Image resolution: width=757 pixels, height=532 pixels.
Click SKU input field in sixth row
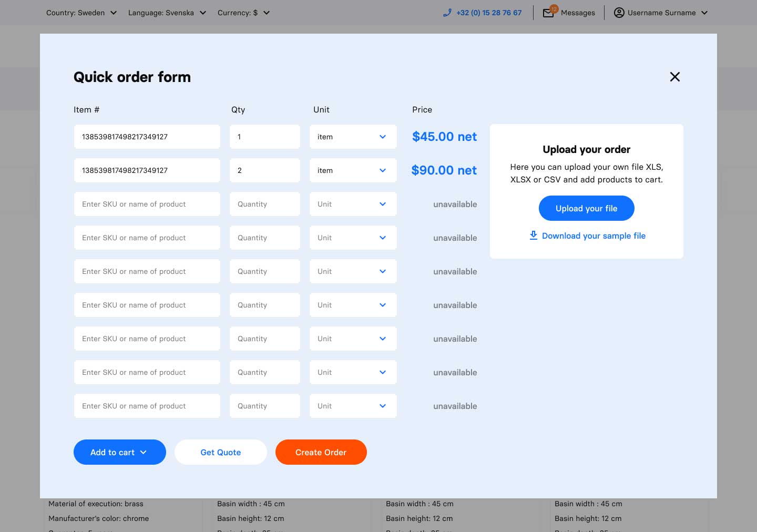point(147,305)
